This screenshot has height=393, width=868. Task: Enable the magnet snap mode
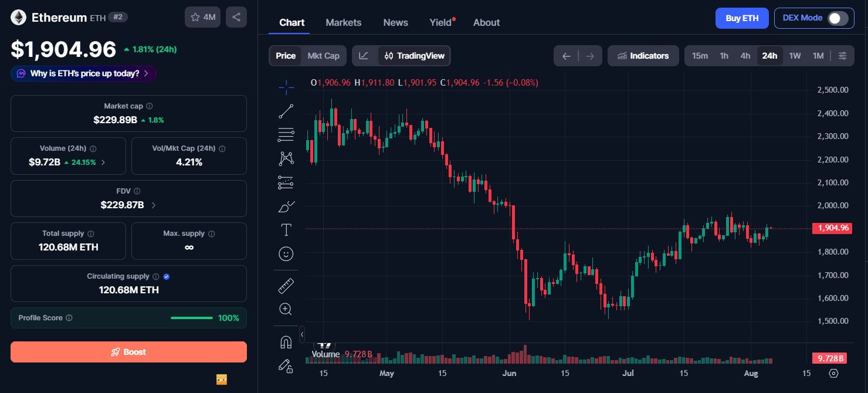(x=286, y=342)
